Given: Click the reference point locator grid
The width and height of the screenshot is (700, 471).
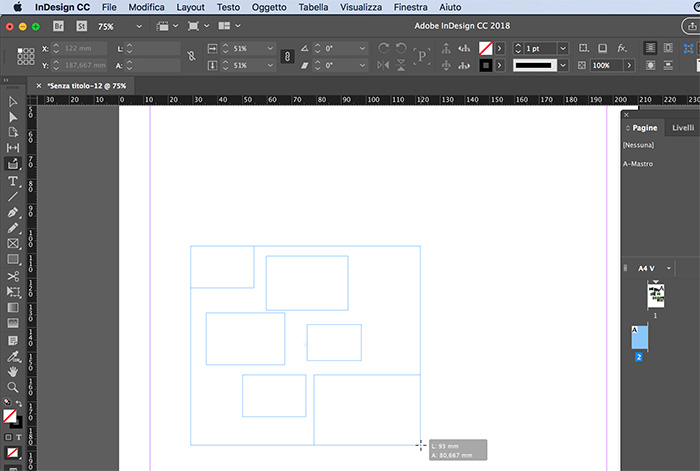Looking at the screenshot, I should point(26,57).
